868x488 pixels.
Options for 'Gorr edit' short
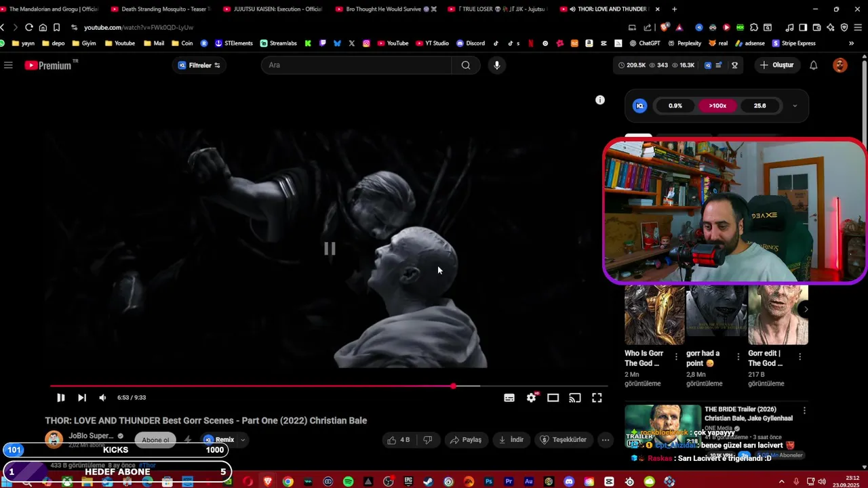click(800, 357)
